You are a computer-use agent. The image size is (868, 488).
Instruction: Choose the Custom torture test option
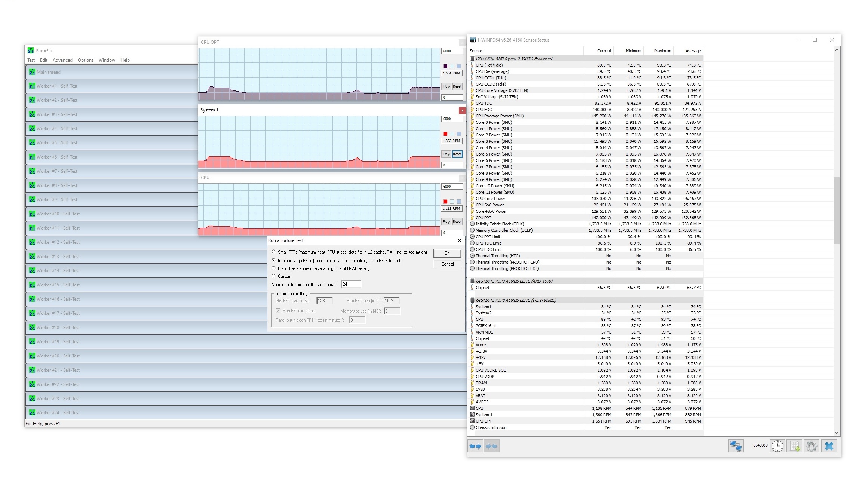(274, 276)
